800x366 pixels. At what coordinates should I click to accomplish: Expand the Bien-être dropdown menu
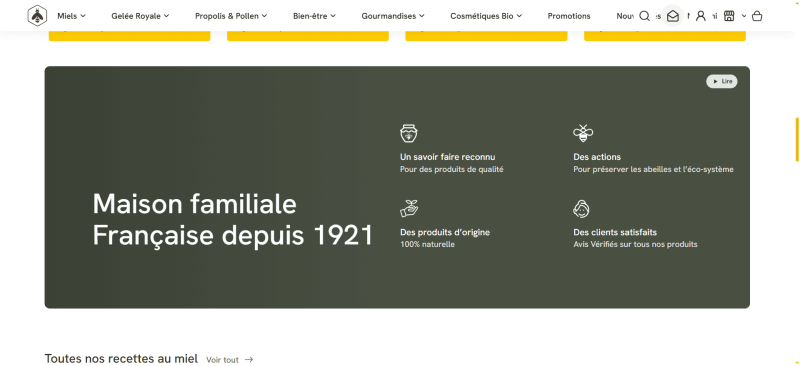[x=314, y=16]
